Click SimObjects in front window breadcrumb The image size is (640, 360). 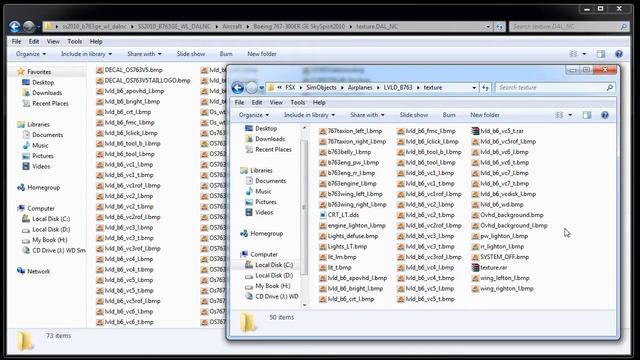click(322, 87)
